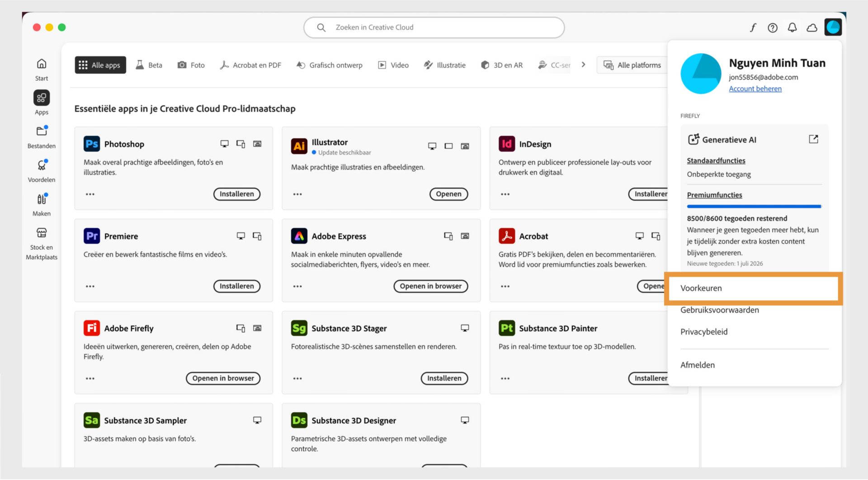Click the premium credits progress bar

click(754, 207)
